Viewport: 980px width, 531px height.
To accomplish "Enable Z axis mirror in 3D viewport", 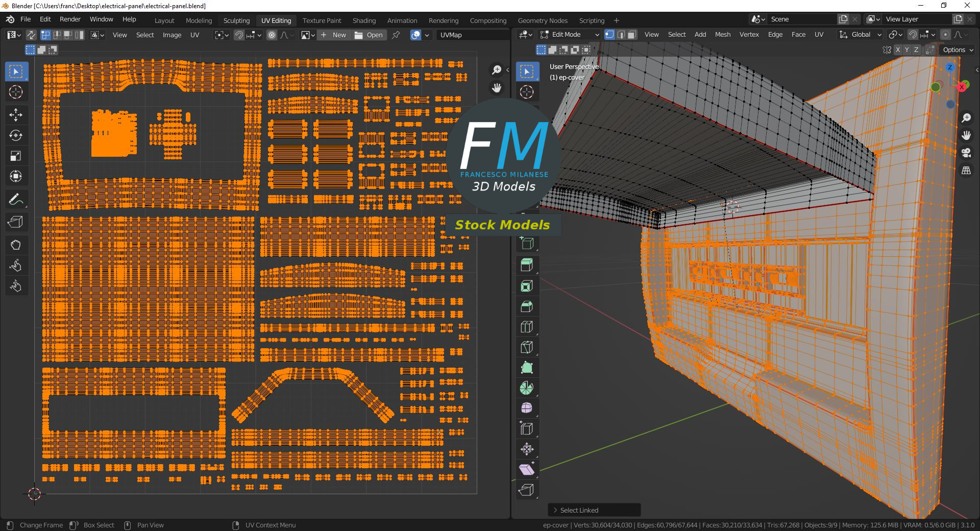I will [916, 50].
